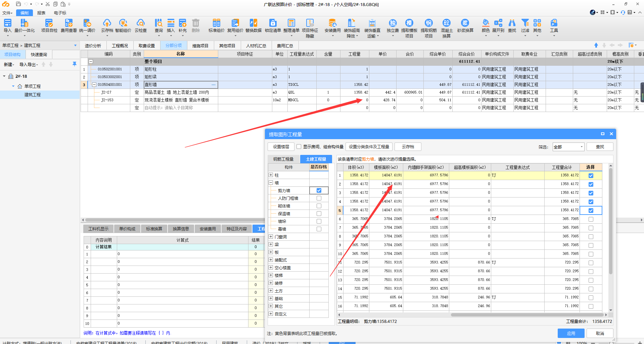Expand the 门窗洞 node
The image size is (644, 344).
pyautogui.click(x=271, y=237)
